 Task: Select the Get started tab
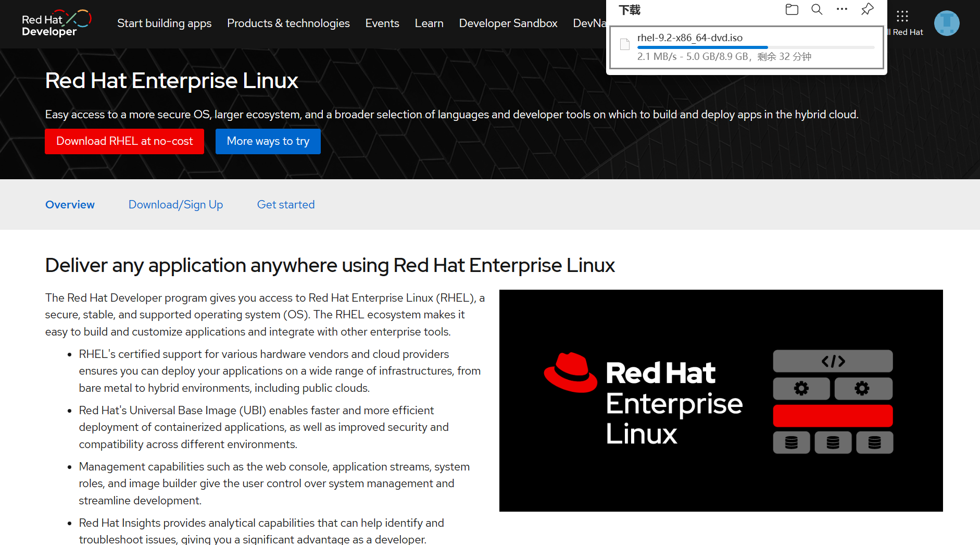(x=285, y=204)
